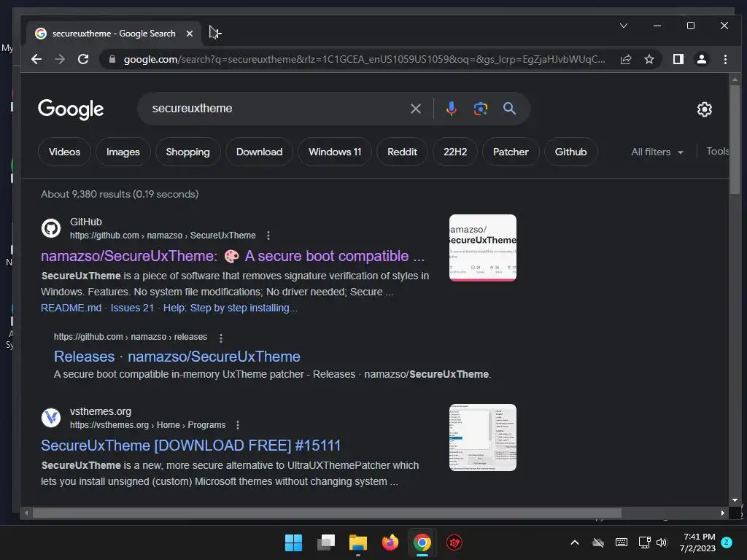Open Help: Step by step installing link
The image size is (747, 560).
click(230, 308)
